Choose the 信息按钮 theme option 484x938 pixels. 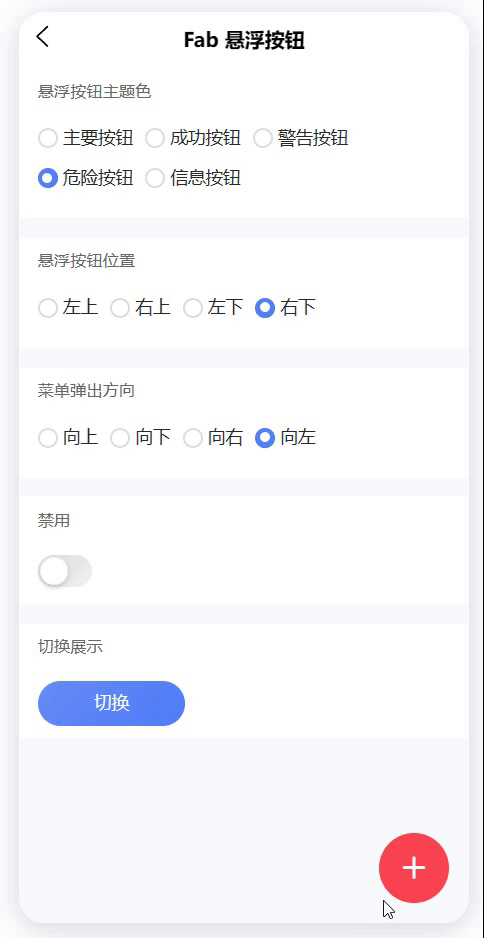coord(193,178)
